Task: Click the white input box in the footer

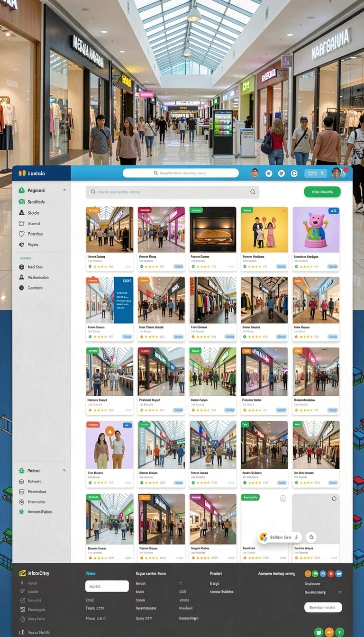Action: point(107,586)
